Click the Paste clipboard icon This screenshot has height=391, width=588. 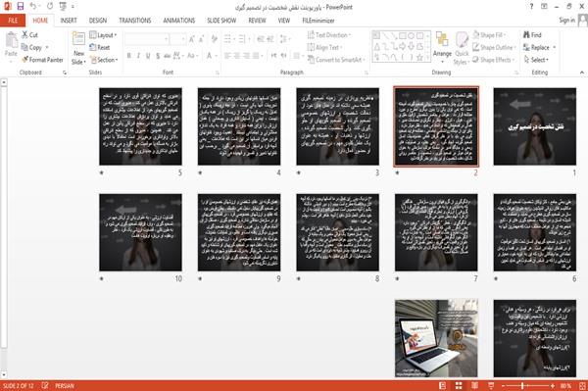[11, 40]
